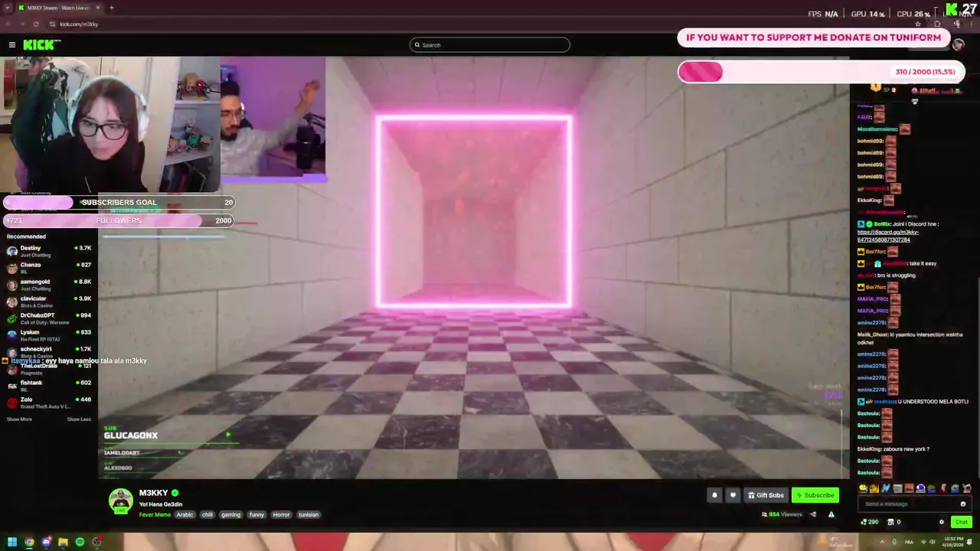Follow channel with heart button
Image resolution: width=980 pixels, height=551 pixels.
coord(733,495)
